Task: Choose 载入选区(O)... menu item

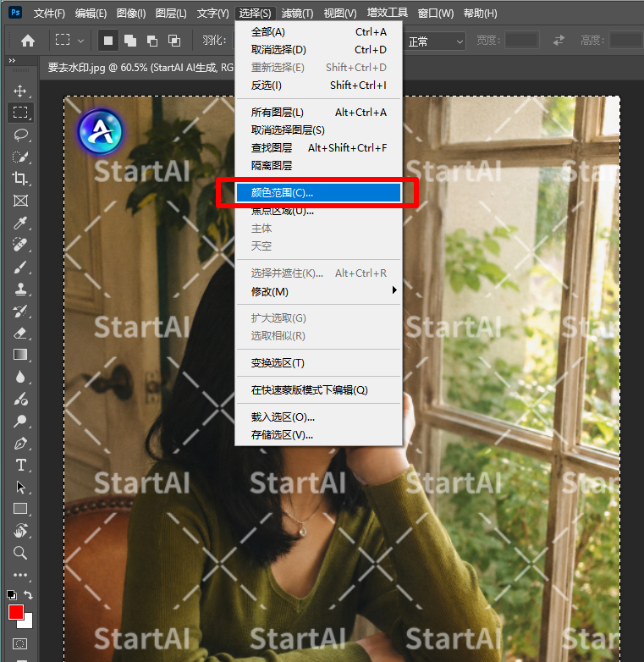Action: point(318,417)
